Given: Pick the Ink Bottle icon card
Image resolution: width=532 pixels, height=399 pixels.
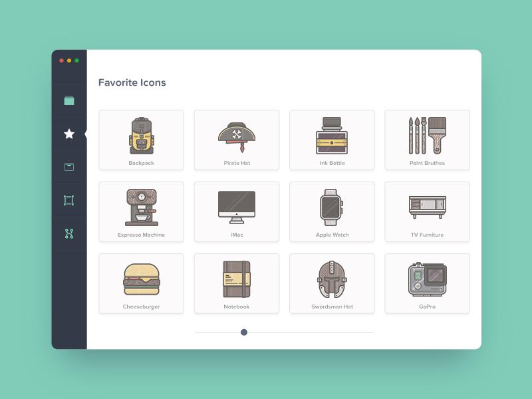Looking at the screenshot, I should [332, 140].
